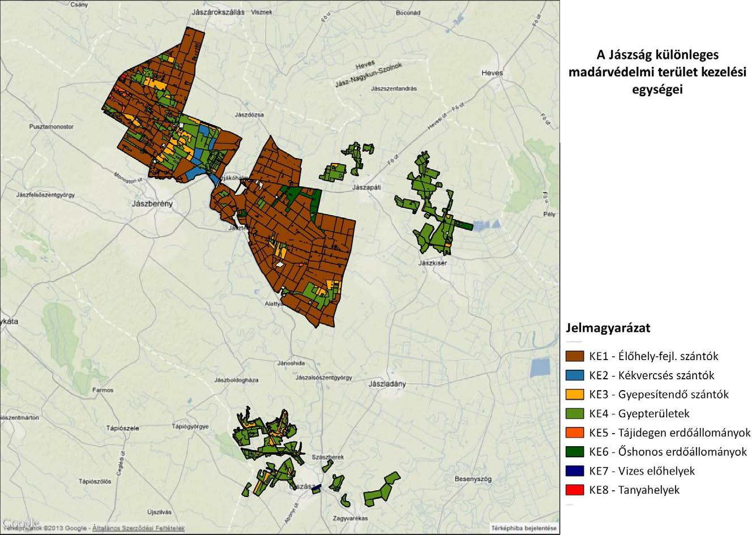Click the Alattyán town label
This screenshot has width=756, height=535.
(274, 303)
